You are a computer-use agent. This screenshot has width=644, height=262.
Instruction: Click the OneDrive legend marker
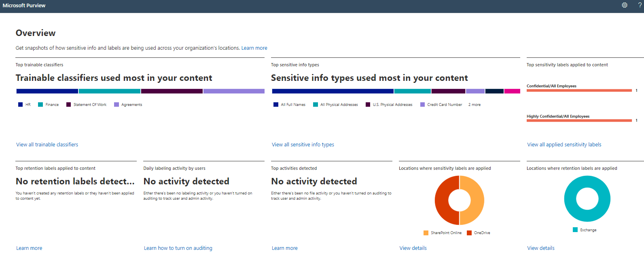click(469, 233)
